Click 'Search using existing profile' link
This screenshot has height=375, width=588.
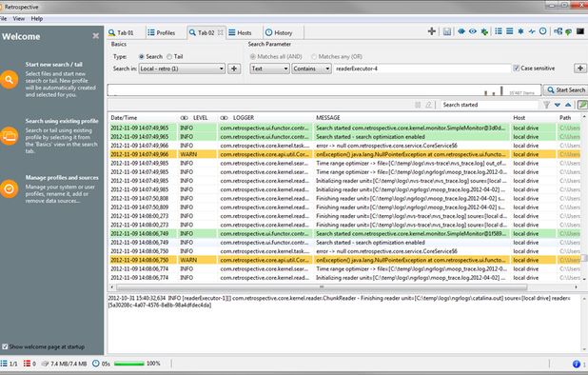coord(62,121)
